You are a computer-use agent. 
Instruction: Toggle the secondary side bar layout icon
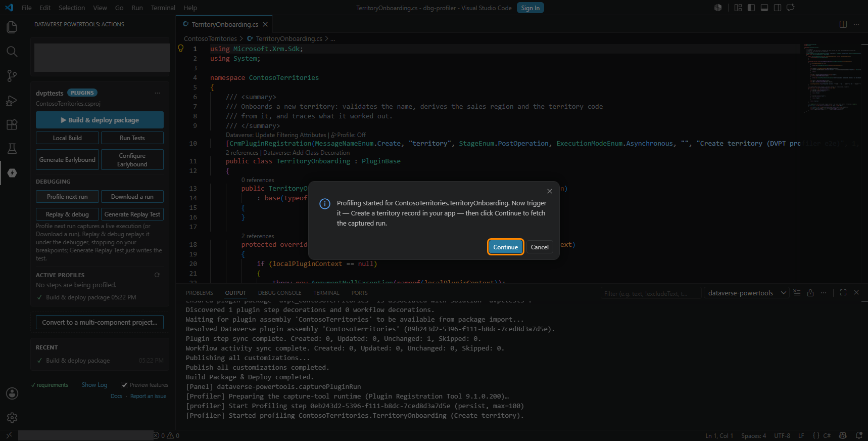778,8
